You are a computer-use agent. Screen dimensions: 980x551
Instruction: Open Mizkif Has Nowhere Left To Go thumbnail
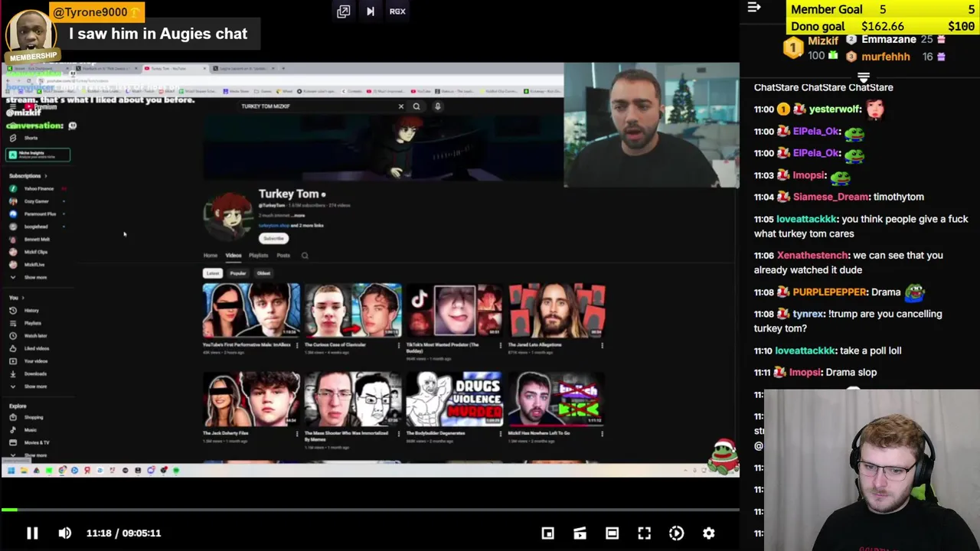click(557, 399)
